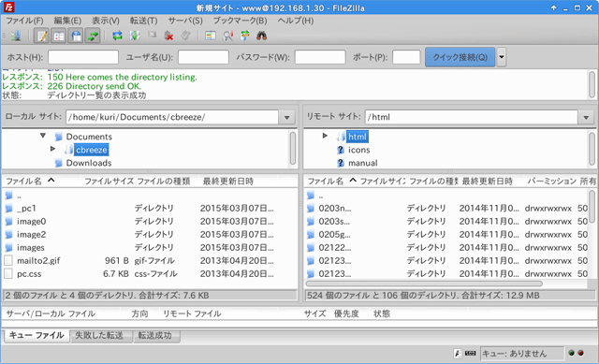
Task: Switch to the 失敗した転送 tab
Action: coord(101,336)
